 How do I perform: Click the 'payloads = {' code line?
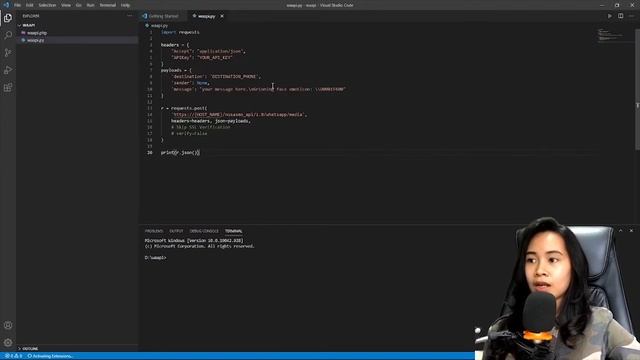(x=176, y=70)
